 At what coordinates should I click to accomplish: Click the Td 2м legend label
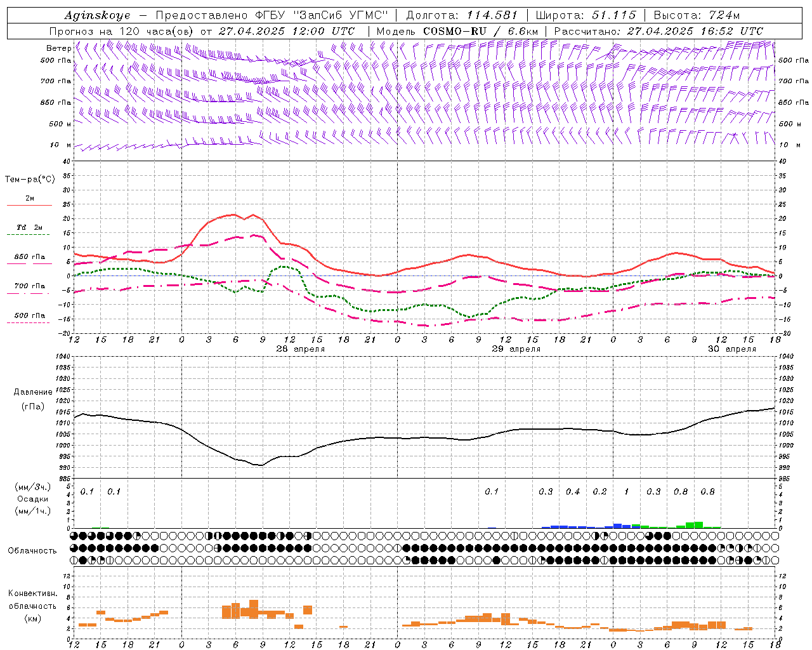[x=30, y=227]
